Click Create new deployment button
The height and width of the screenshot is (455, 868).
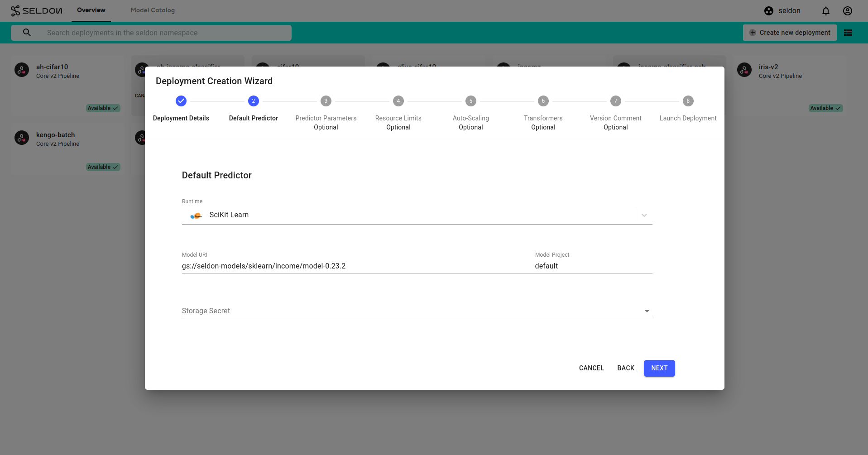click(x=790, y=33)
